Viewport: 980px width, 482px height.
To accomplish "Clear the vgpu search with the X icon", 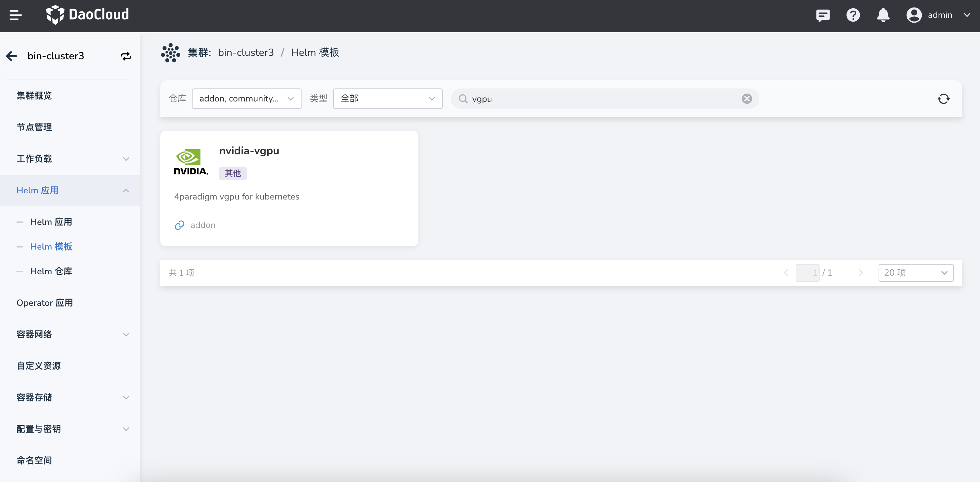I will coord(747,99).
